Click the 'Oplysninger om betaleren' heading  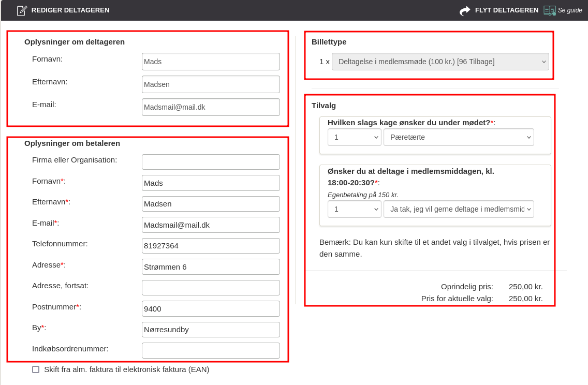coord(72,143)
